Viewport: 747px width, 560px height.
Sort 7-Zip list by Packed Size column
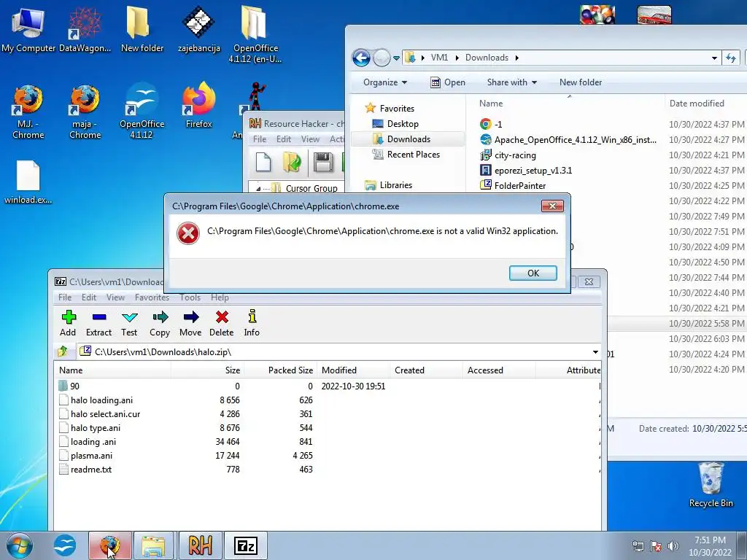[280, 370]
